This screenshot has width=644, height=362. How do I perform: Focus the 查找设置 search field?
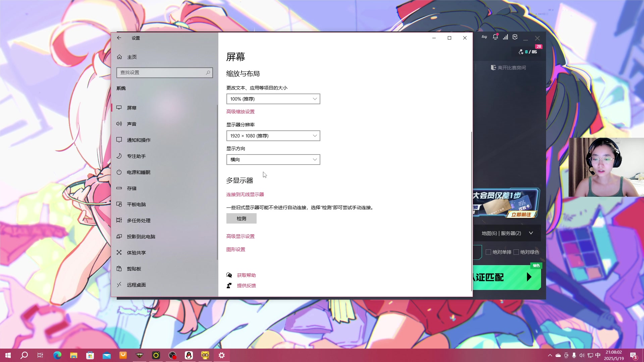click(164, 72)
